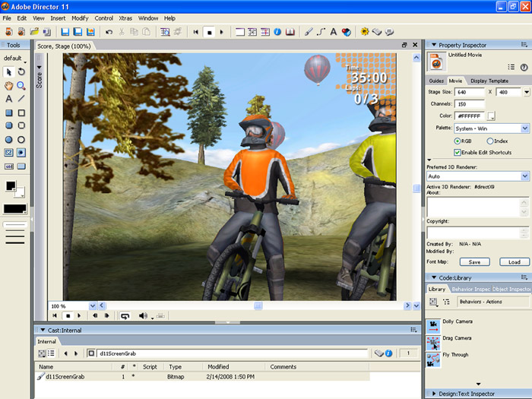Switch to the Display Template tab
Screen dimensions: 532x399
[489, 81]
